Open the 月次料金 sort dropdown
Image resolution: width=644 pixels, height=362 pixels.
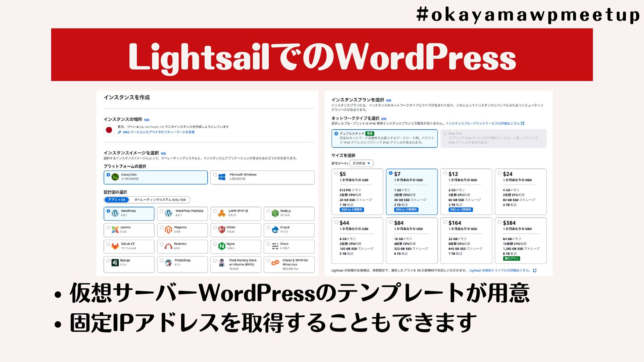pos(361,163)
